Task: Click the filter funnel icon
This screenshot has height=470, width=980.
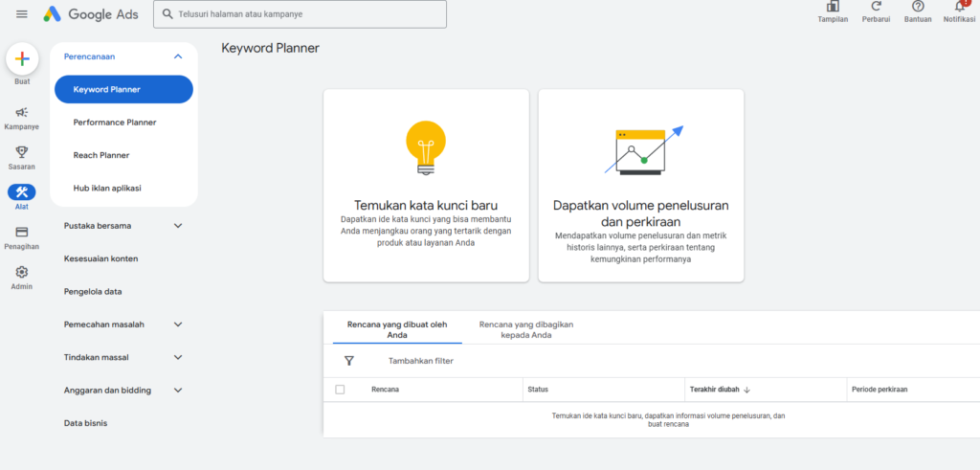Action: click(x=349, y=361)
